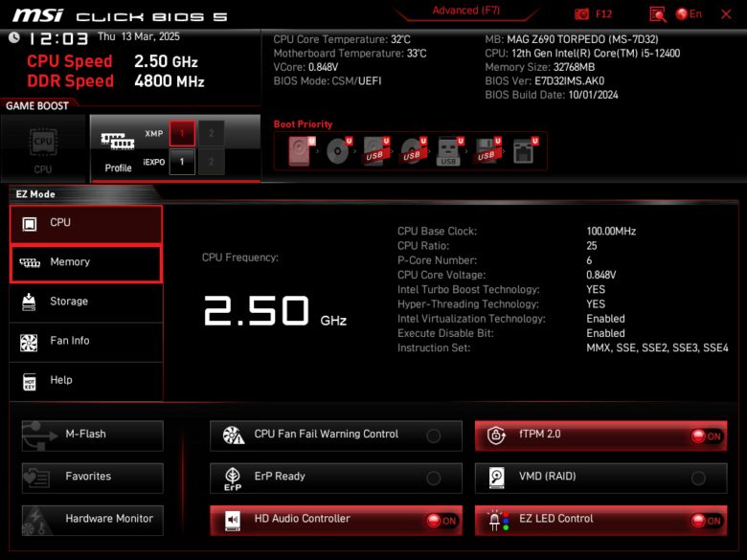747x560 pixels.
Task: Select the optical disc boot device icon
Action: (339, 150)
